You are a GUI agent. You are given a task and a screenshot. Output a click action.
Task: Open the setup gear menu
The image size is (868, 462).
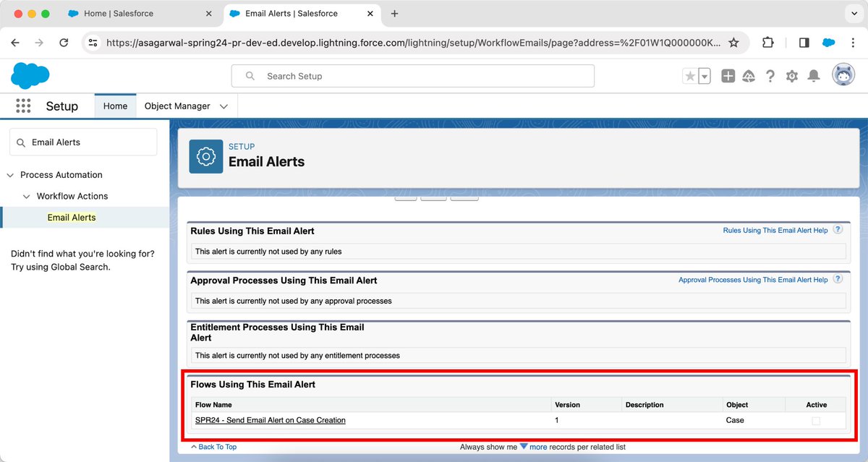tap(792, 76)
